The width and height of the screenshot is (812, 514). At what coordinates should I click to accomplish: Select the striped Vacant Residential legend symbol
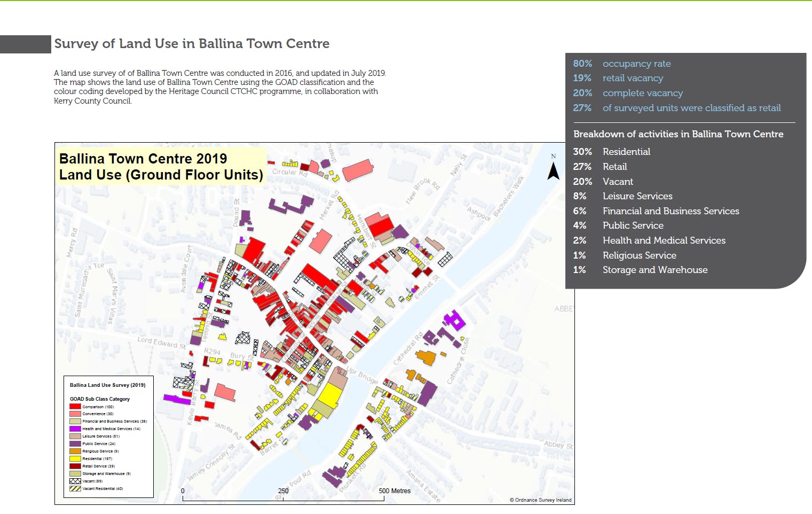click(75, 489)
